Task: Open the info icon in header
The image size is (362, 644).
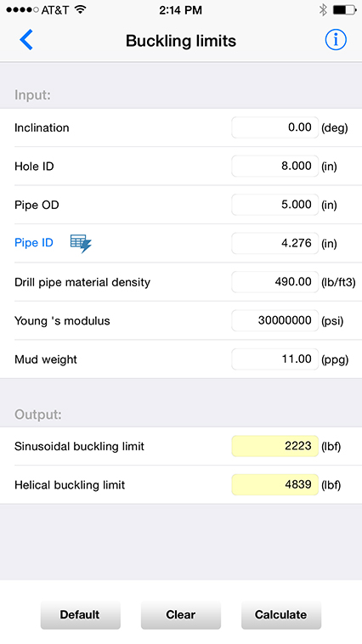Action: pyautogui.click(x=336, y=40)
